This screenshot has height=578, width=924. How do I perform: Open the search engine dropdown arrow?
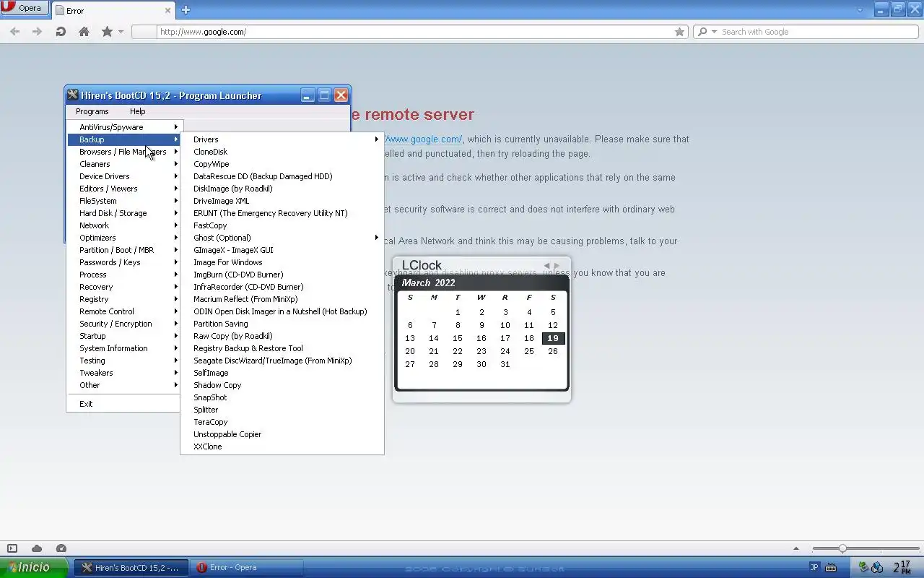(714, 32)
